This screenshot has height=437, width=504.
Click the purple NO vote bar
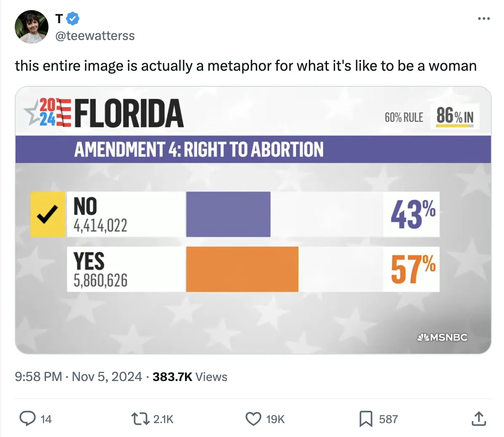point(228,214)
